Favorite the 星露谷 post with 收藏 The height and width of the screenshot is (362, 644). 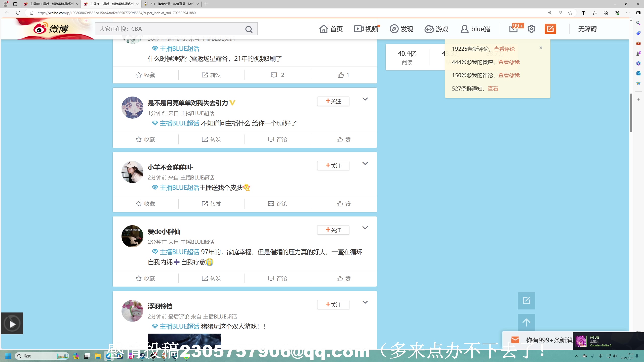point(145,75)
